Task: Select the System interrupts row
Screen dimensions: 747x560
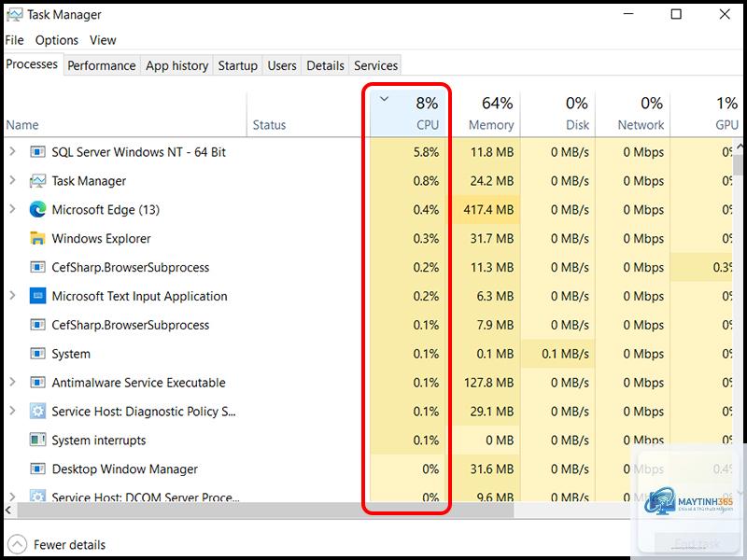Action: (368, 440)
